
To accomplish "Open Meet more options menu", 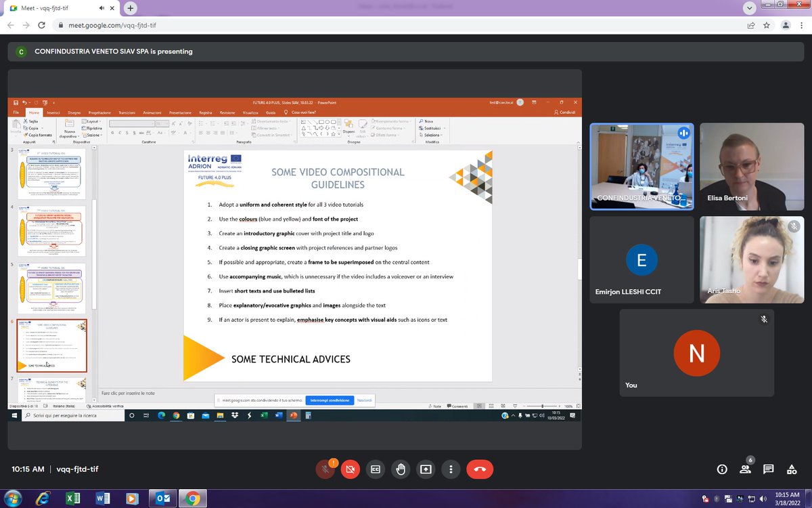I will point(451,469).
